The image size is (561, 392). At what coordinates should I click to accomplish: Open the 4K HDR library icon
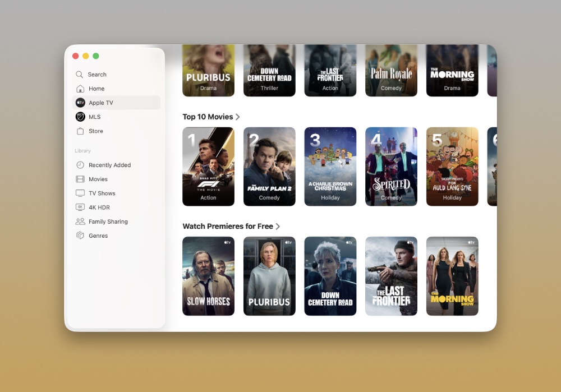click(80, 207)
